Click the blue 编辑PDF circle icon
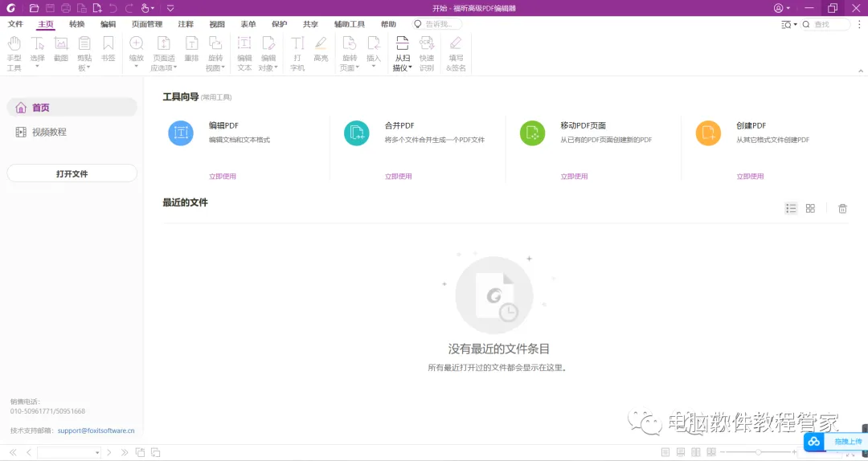Image resolution: width=868 pixels, height=461 pixels. [x=181, y=133]
